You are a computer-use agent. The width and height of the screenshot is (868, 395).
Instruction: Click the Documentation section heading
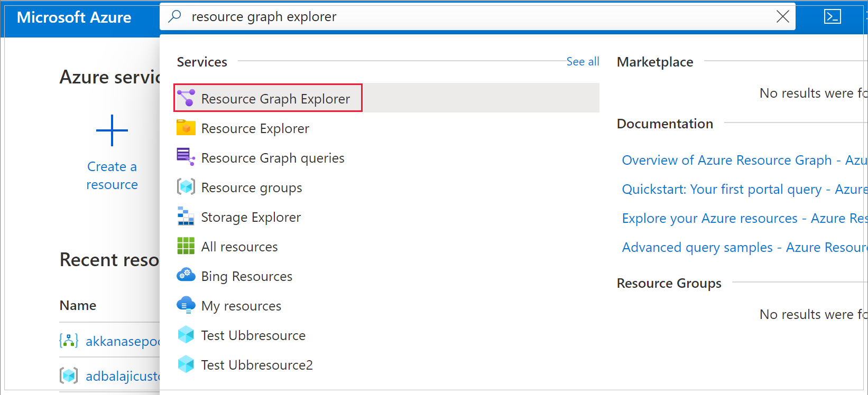(665, 124)
